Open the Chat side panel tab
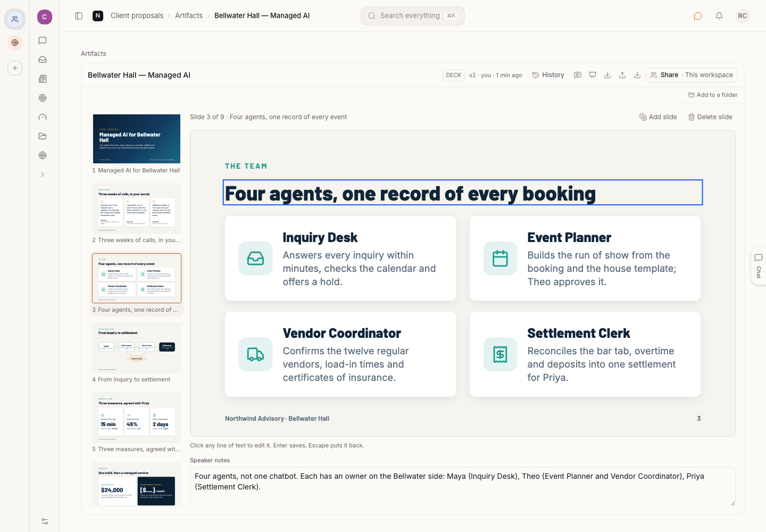The width and height of the screenshot is (766, 532). [x=759, y=266]
